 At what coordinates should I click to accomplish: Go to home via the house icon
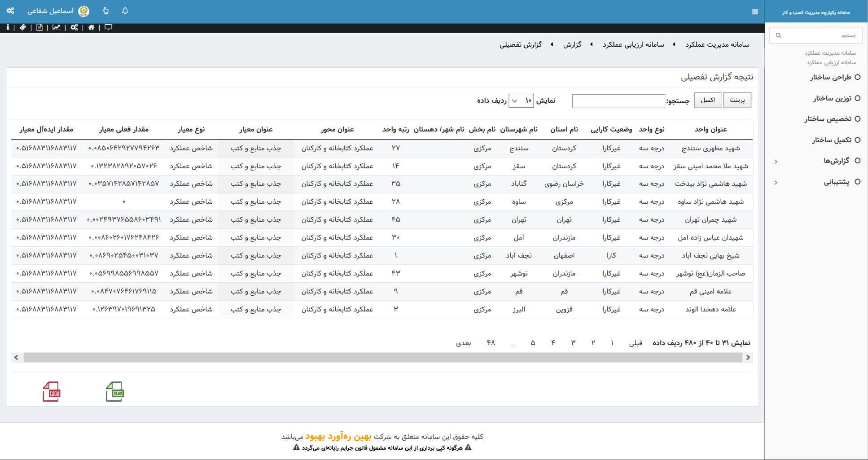92,27
